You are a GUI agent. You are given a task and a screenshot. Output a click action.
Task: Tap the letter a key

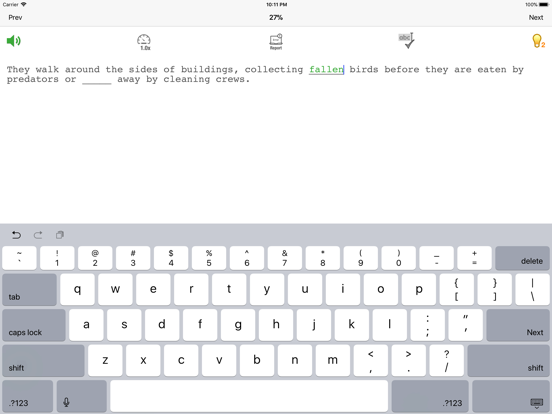(x=86, y=325)
